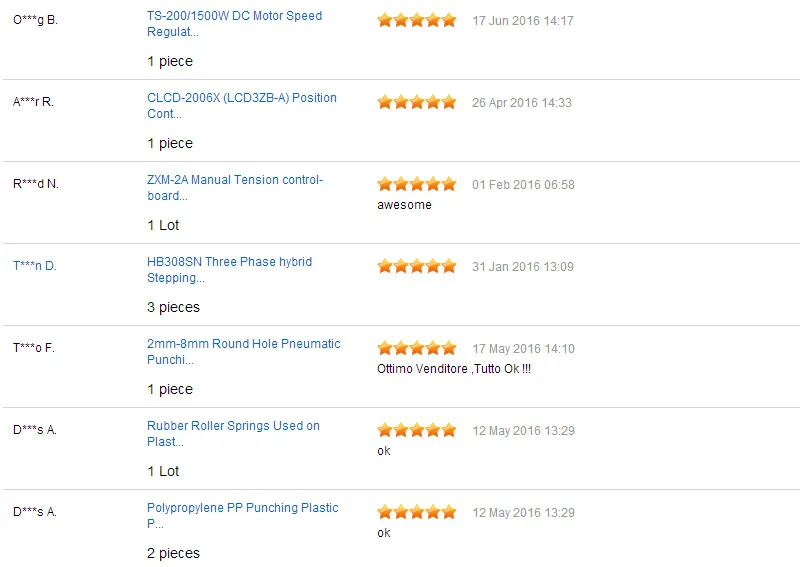This screenshot has height=567, width=800.
Task: Click buyer name O***g B.
Action: click(35, 20)
